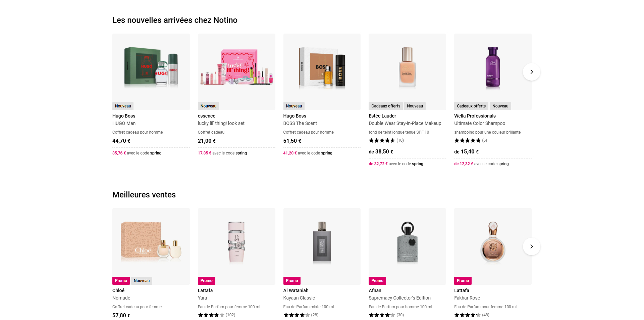644x320 pixels.
Task: Click the star rating of Ultimate Color Shampoo
Action: coord(467,140)
